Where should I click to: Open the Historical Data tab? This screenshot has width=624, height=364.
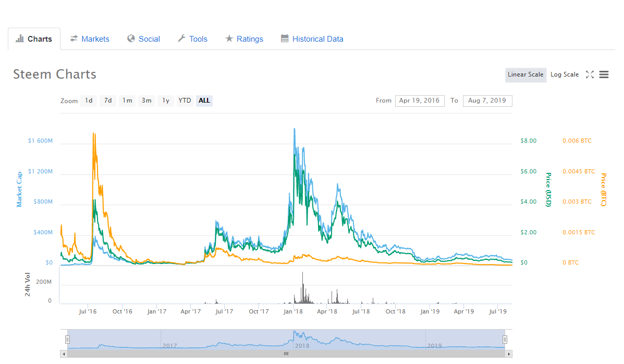[317, 39]
